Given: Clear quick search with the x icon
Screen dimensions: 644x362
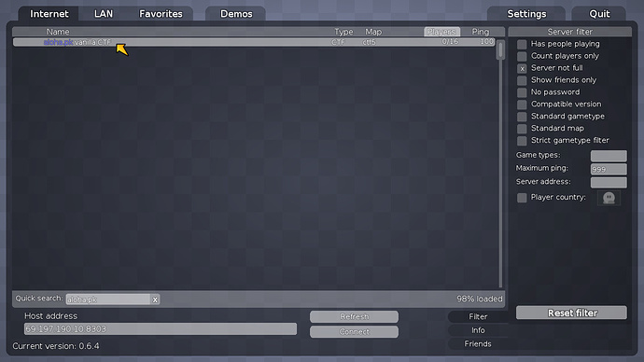Looking at the screenshot, I should coord(155,299).
